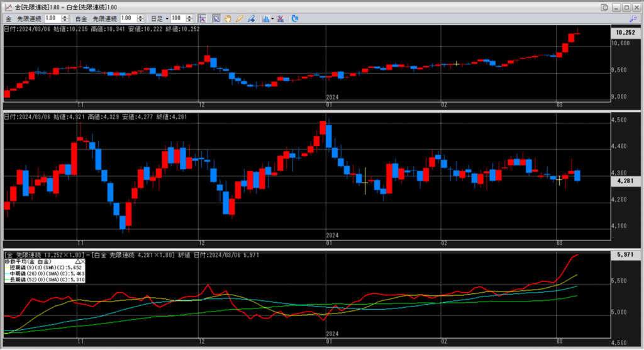The image size is (644, 350).
Task: Click the eraser tool icon
Action: 250,19
